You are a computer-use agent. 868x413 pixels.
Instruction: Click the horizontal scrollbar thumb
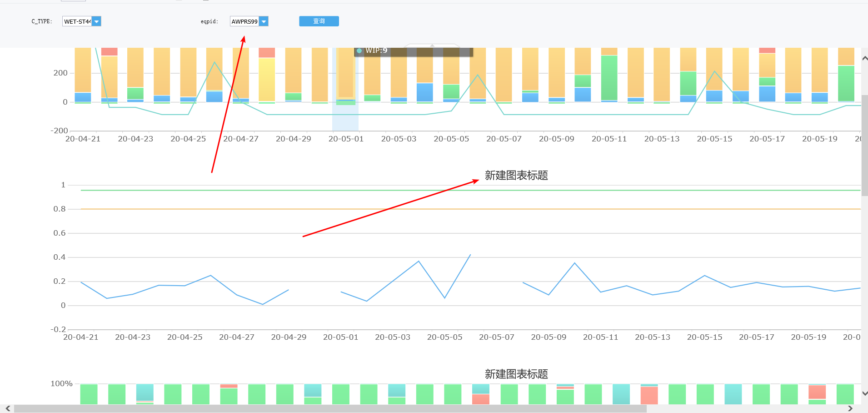330,408
